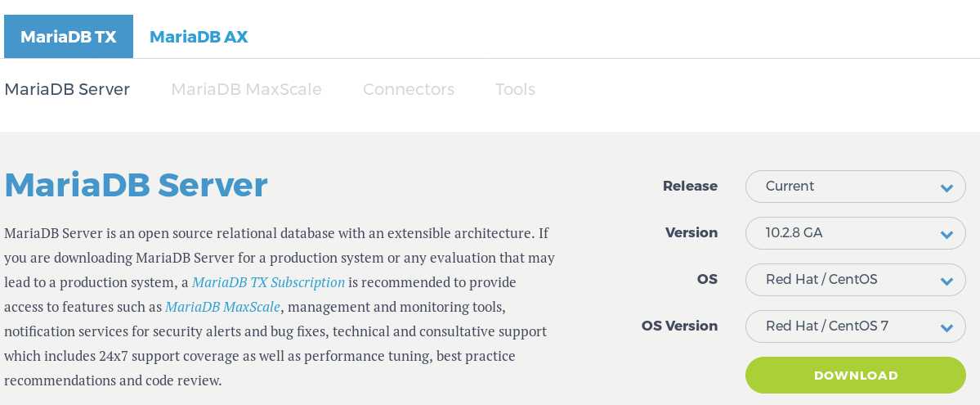Click the Release field label
Screen dimensions: 980x405
coord(690,186)
